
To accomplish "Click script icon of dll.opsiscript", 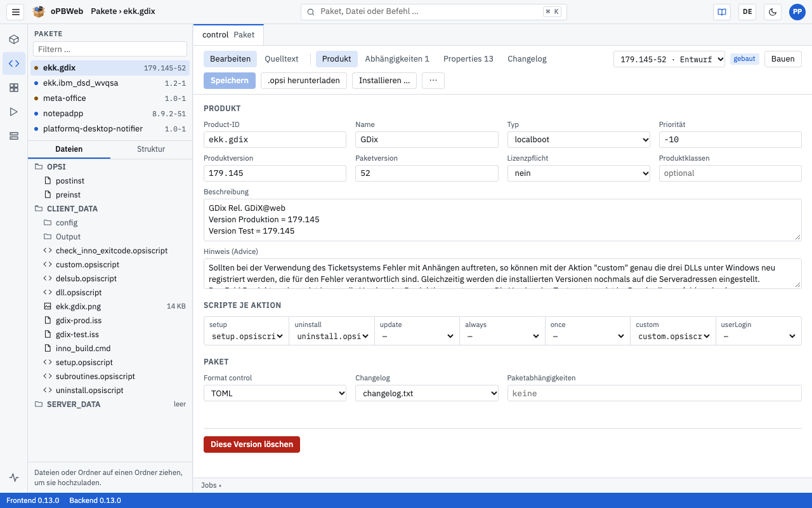I will click(x=48, y=293).
